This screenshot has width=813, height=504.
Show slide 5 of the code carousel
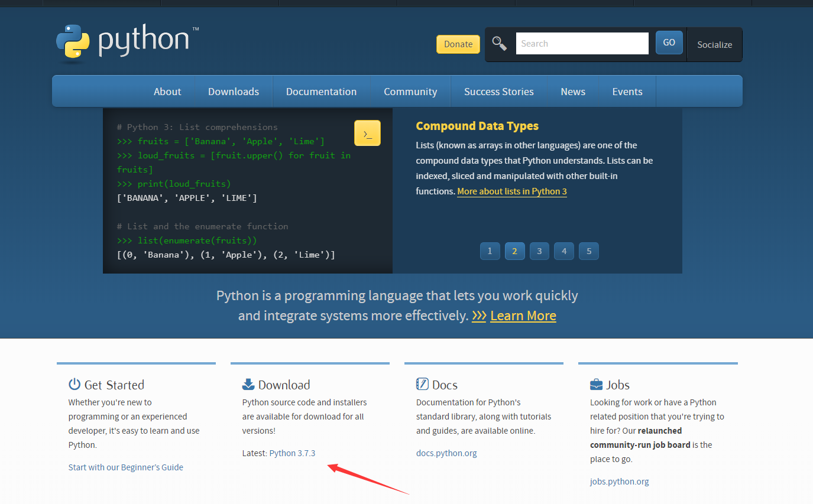tap(589, 251)
